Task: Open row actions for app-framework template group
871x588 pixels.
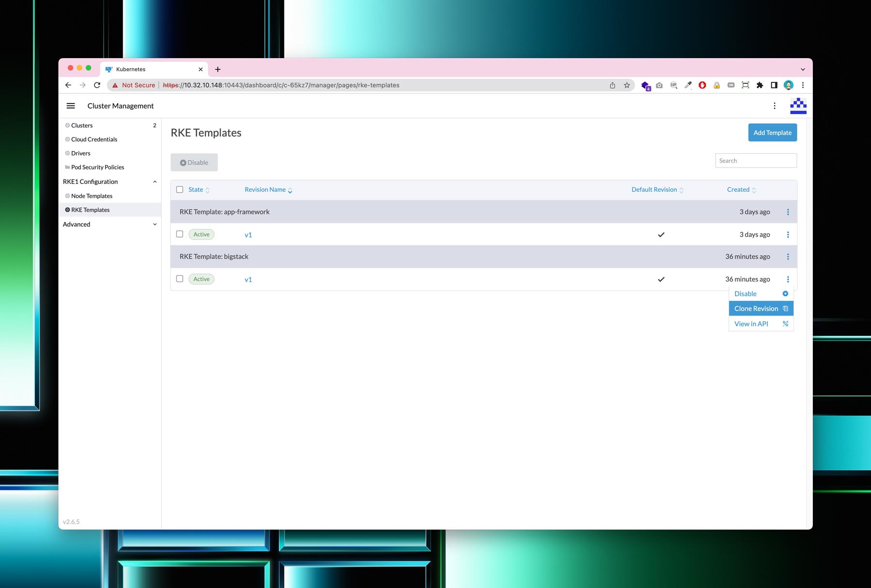Action: (x=788, y=212)
